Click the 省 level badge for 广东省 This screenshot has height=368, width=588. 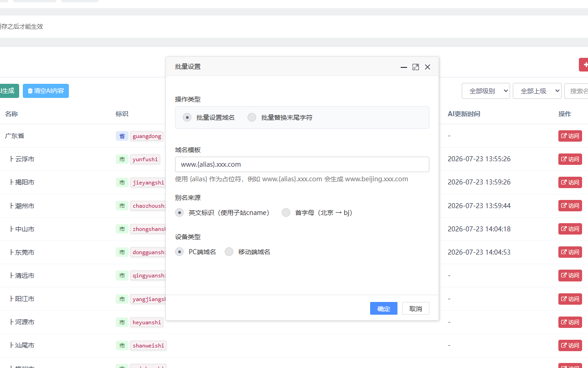point(122,136)
